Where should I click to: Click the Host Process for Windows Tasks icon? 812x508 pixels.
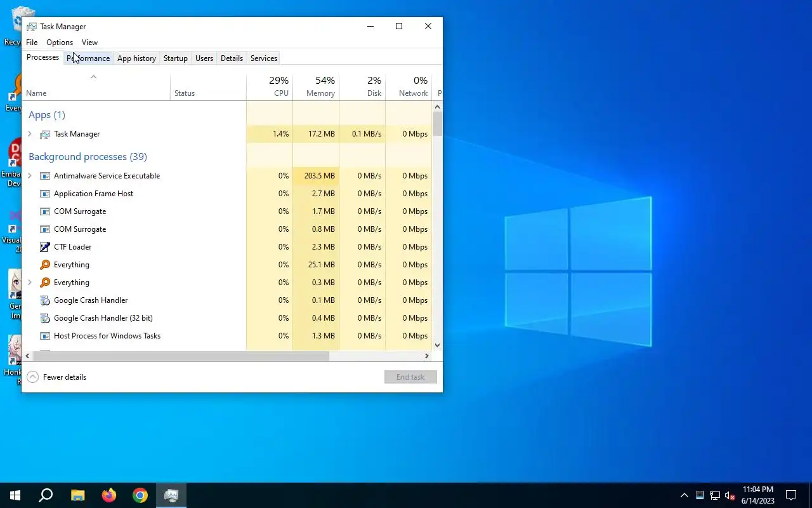coord(45,336)
